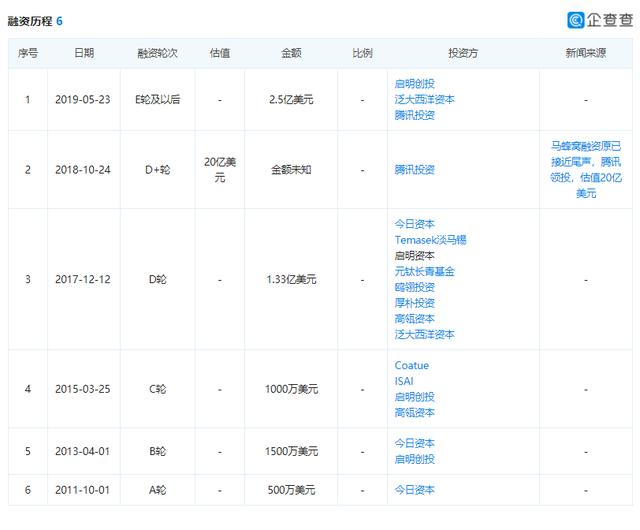Image resolution: width=640 pixels, height=530 pixels.
Task: Click the 500万美元 amount cell
Action: coord(291,490)
